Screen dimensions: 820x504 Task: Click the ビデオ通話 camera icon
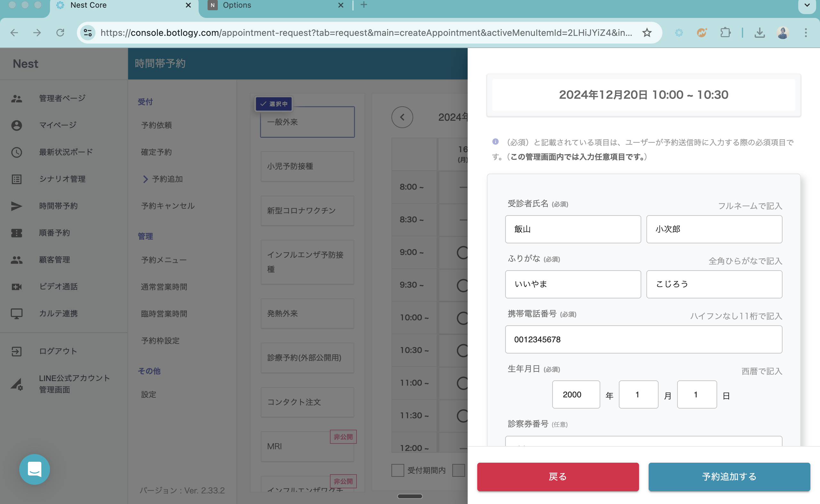pyautogui.click(x=17, y=287)
